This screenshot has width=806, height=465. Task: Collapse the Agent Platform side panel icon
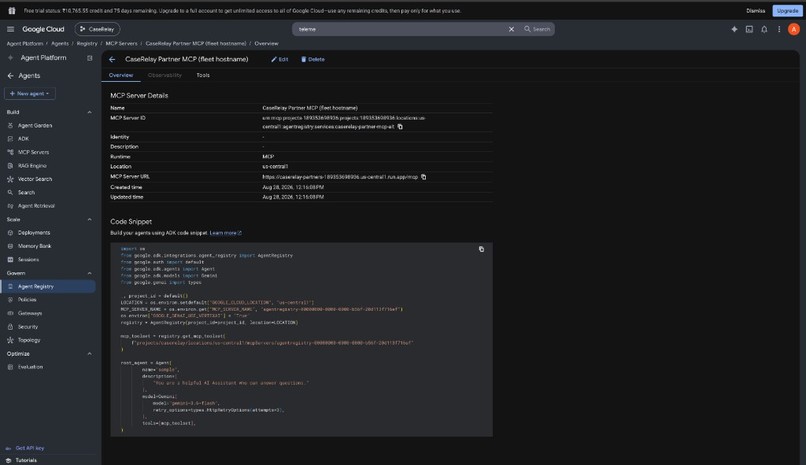[90, 58]
